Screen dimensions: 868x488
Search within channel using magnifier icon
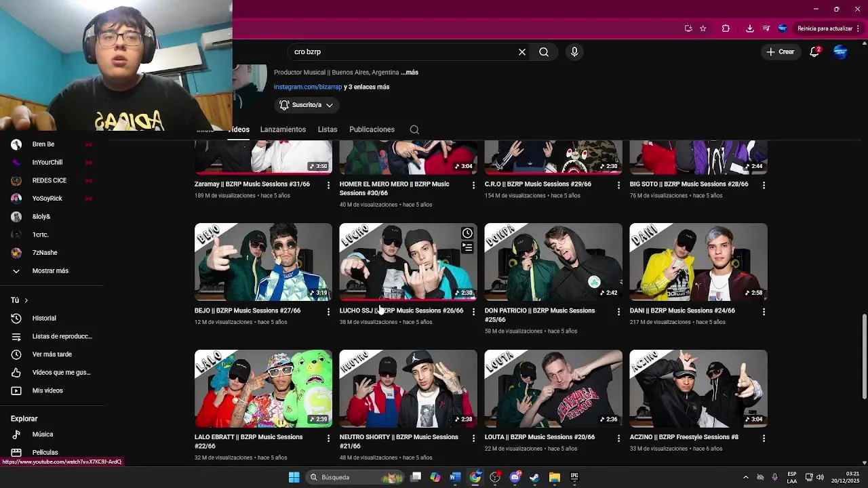point(414,129)
